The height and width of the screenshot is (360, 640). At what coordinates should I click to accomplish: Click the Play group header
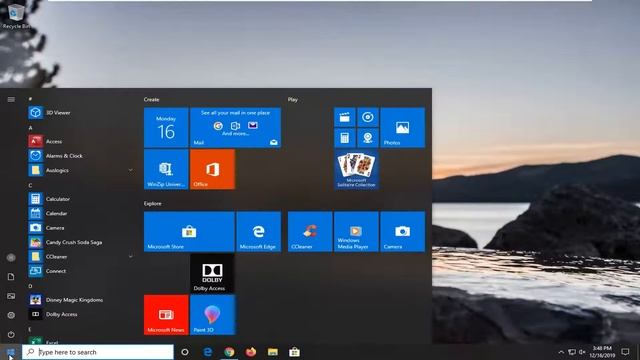293,100
